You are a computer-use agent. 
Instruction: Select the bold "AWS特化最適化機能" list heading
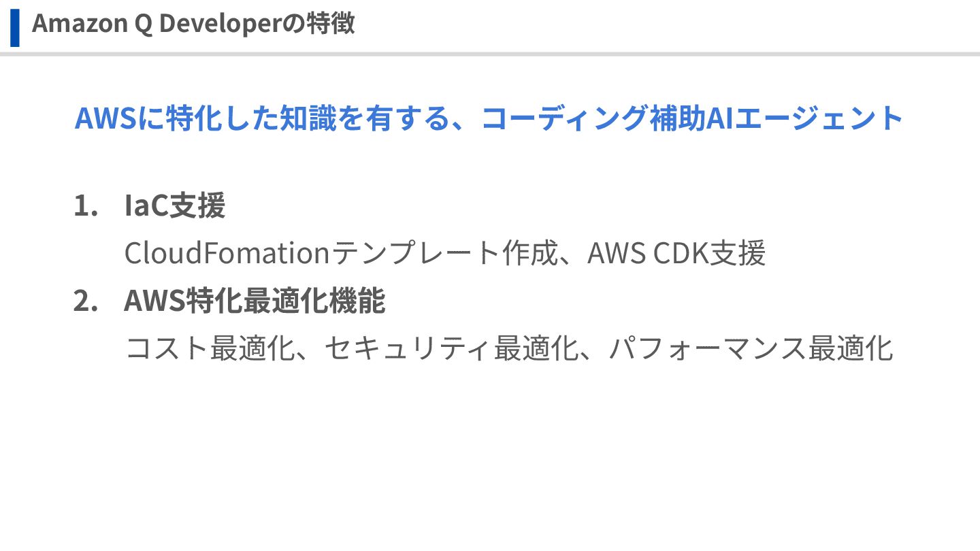pos(255,301)
